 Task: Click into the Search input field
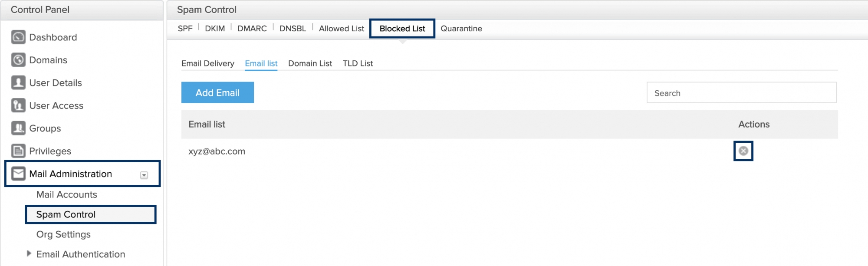pyautogui.click(x=741, y=93)
